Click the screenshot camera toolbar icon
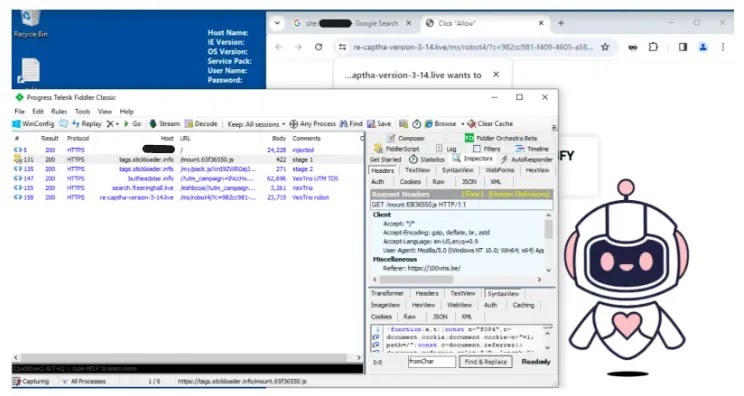 coord(403,124)
